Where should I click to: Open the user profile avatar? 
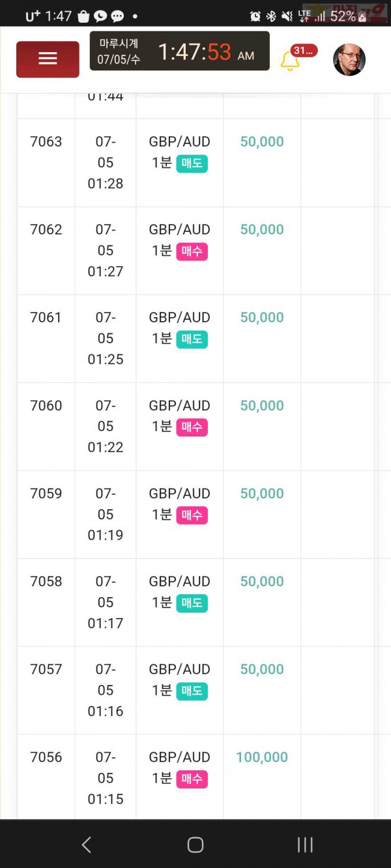349,60
